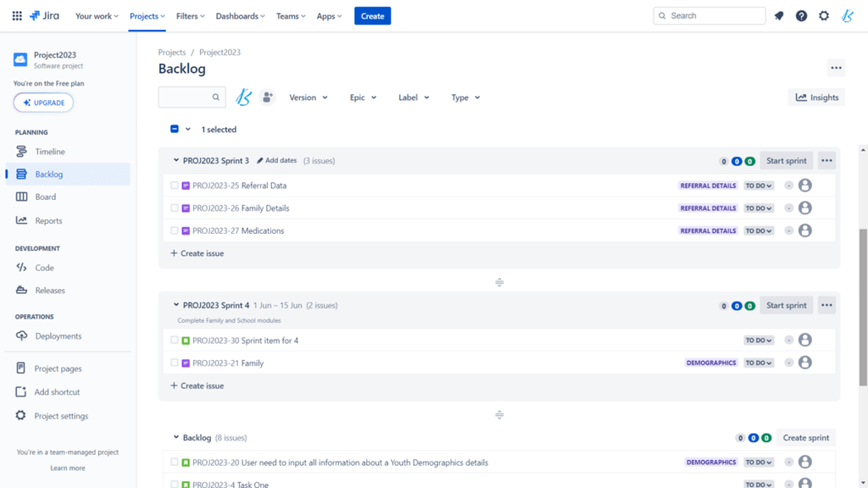Open the Filters menu in top navigation
Viewport: 868px width, 488px height.
191,16
